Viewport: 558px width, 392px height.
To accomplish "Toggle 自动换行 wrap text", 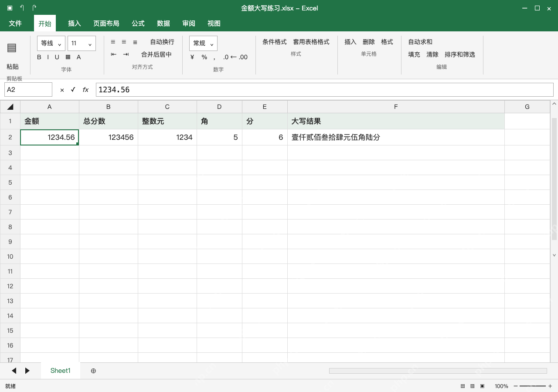I will (162, 42).
